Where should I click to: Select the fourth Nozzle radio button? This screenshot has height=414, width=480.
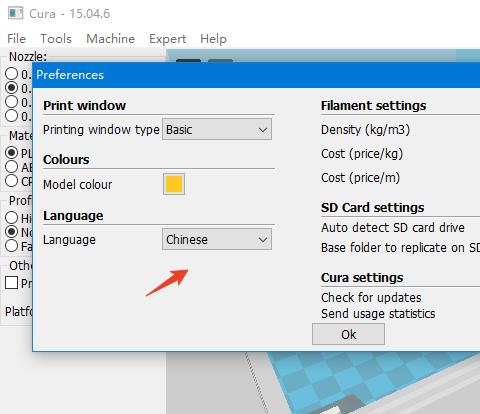(11, 116)
